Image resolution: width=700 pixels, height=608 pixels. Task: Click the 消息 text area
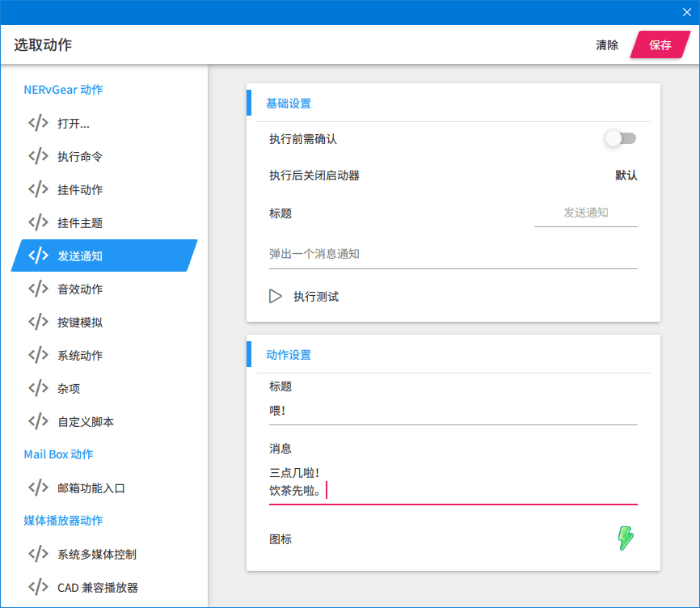coord(453,483)
